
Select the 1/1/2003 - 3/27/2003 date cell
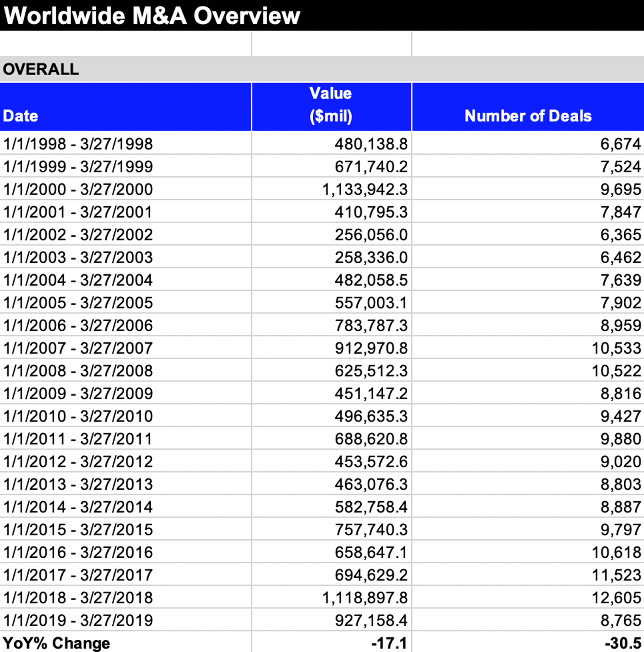click(78, 258)
